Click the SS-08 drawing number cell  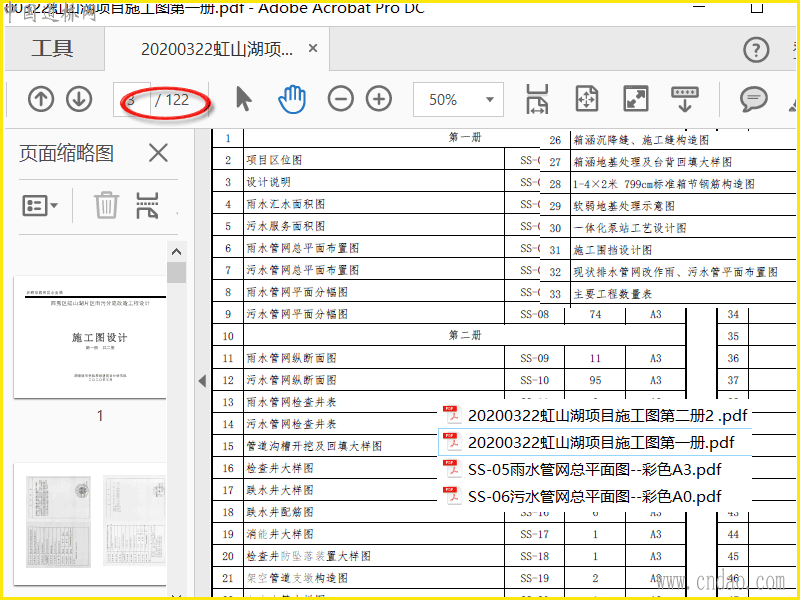(535, 314)
